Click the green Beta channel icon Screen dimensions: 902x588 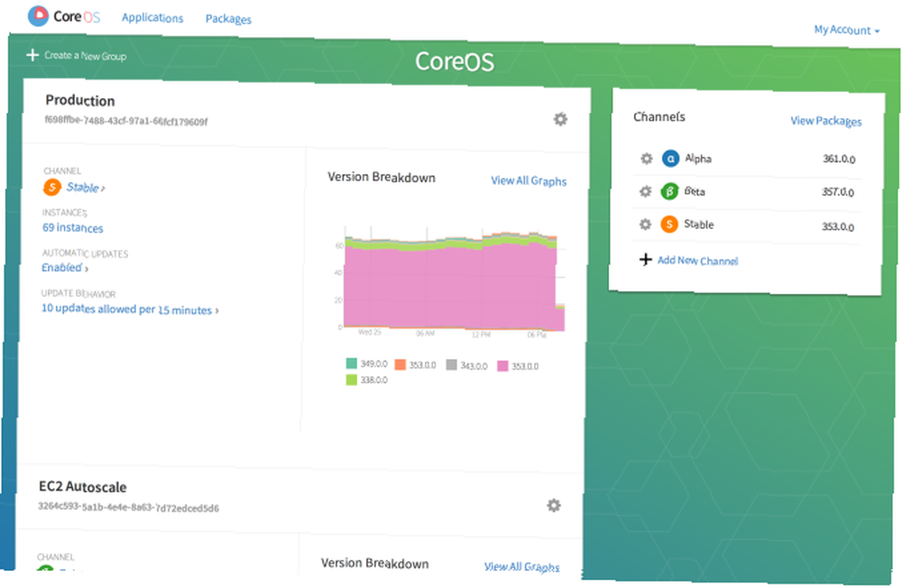669,191
